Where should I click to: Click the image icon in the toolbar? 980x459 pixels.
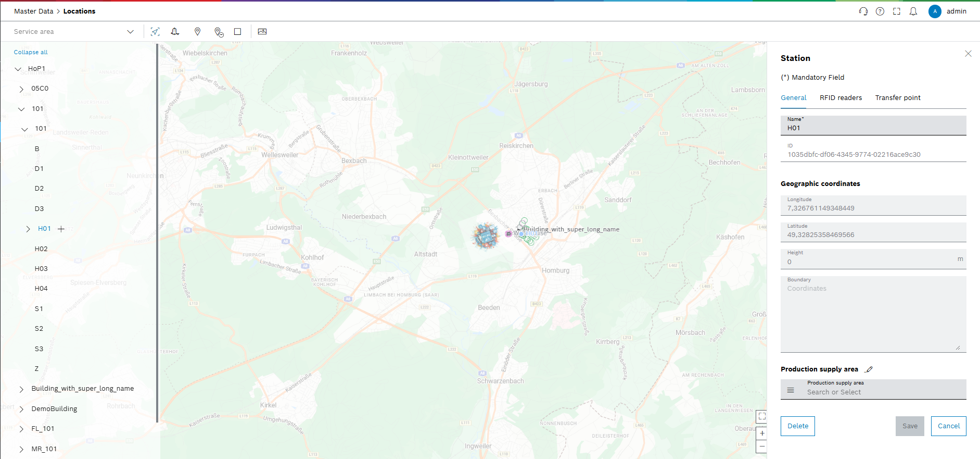(262, 32)
